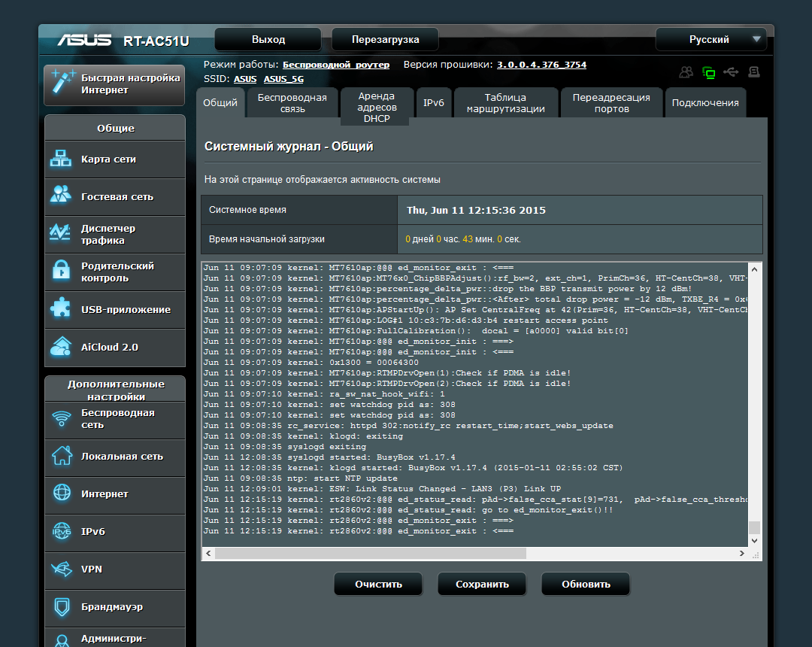Image resolution: width=812 pixels, height=647 pixels.
Task: Switch to the Беспроводная связь tab
Action: (x=292, y=103)
